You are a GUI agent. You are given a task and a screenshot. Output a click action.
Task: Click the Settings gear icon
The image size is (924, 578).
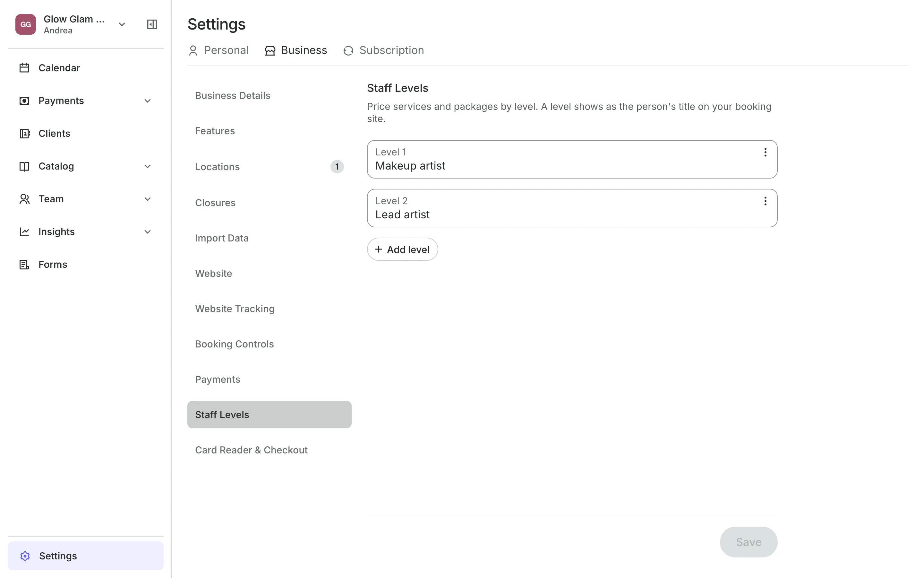25,556
